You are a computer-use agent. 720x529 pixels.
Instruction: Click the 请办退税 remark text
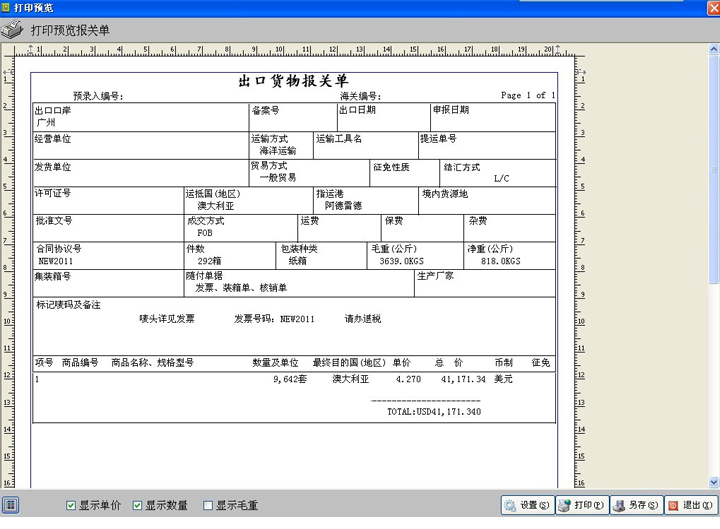363,319
